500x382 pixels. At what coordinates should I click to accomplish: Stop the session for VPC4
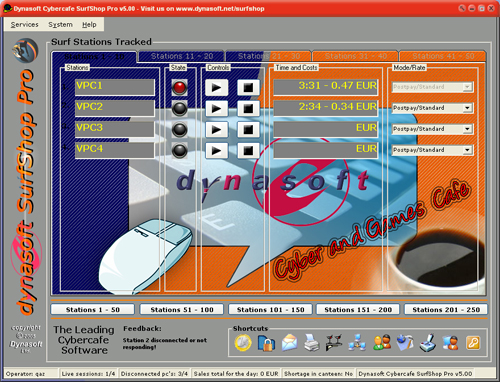(248, 151)
